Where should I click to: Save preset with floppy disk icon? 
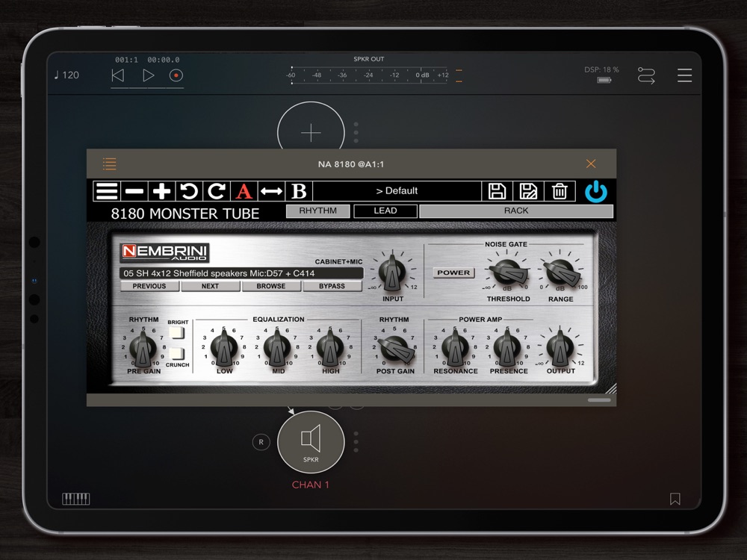[x=497, y=191]
